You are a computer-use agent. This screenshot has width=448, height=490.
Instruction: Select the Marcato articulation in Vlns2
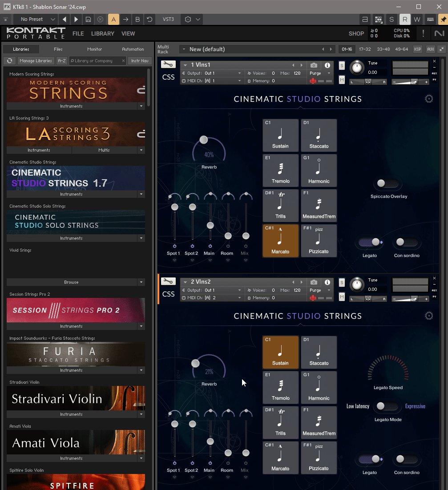(x=280, y=458)
